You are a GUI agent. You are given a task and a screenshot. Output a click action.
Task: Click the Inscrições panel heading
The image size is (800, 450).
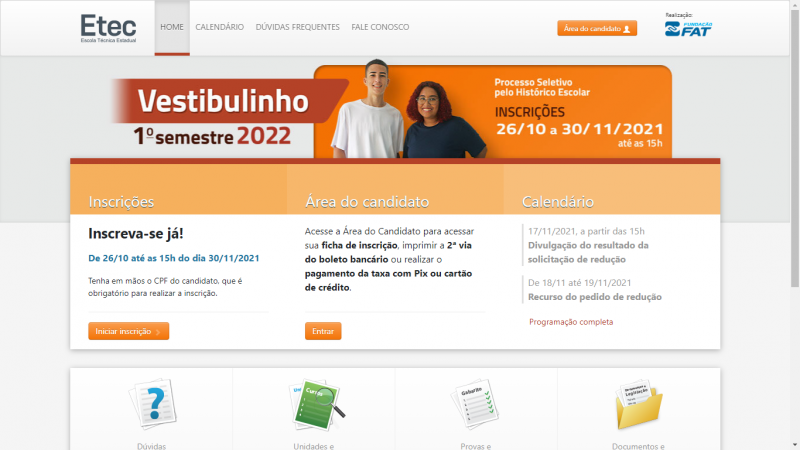pos(121,202)
